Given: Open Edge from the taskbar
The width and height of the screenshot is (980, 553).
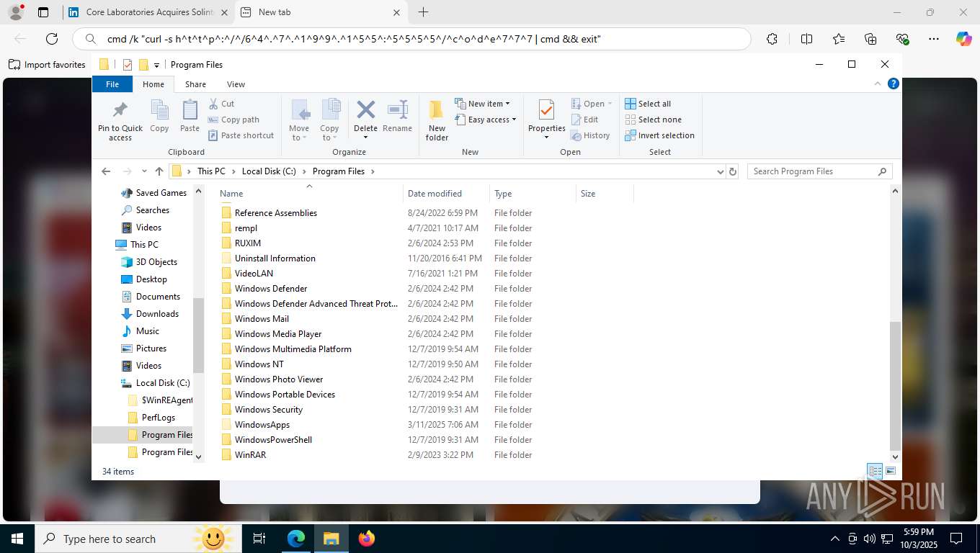Looking at the screenshot, I should pos(296,539).
